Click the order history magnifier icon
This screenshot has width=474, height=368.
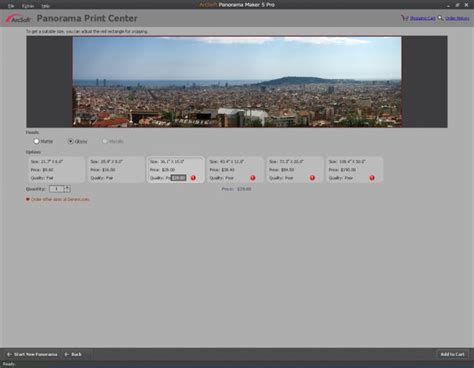tap(440, 18)
